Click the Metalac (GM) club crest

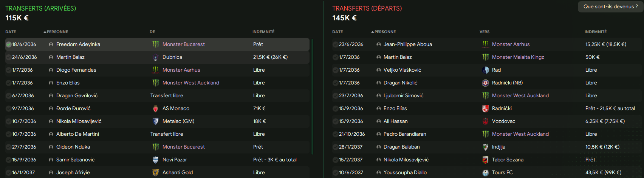pyautogui.click(x=155, y=121)
